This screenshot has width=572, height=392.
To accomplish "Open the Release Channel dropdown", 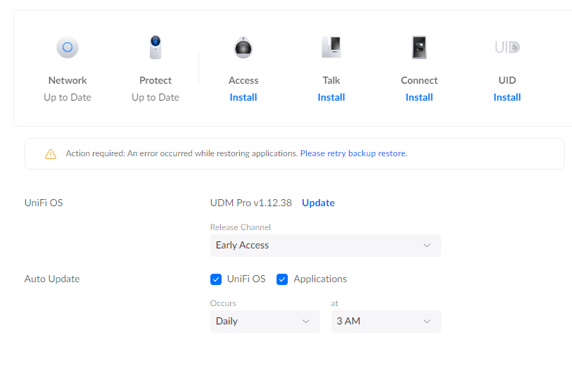I will pyautogui.click(x=325, y=246).
